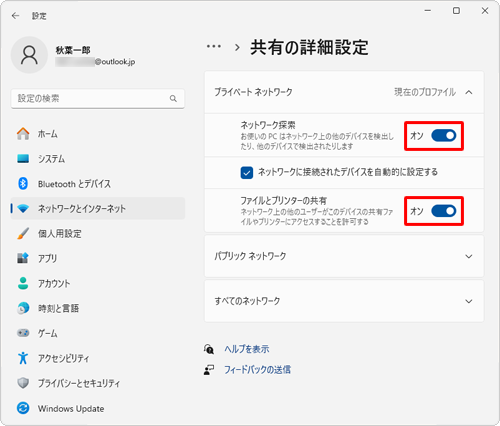This screenshot has height=426, width=500.
Task: Click the help icon beside ヘルプを表示
Action: coord(209,349)
